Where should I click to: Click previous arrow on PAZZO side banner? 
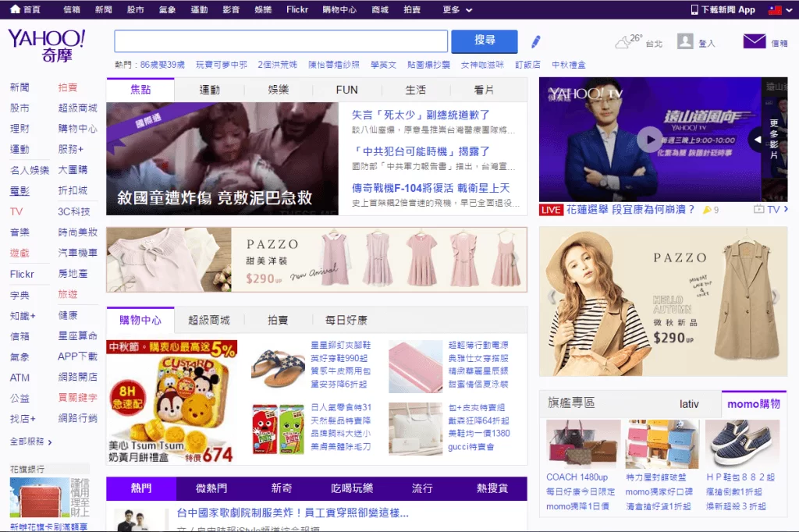click(x=550, y=296)
